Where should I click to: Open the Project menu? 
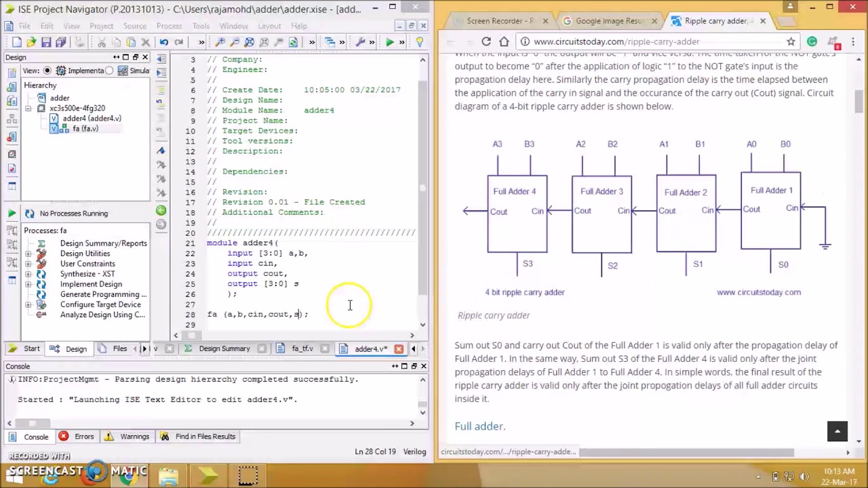click(x=101, y=26)
